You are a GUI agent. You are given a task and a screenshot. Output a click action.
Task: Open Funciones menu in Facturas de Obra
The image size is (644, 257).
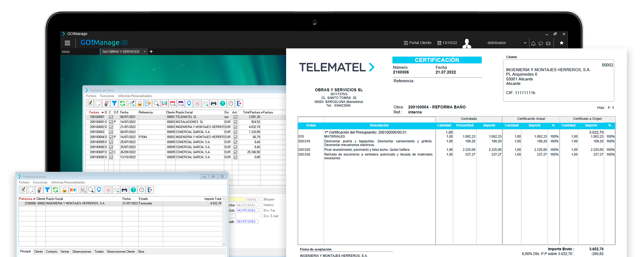click(x=107, y=96)
